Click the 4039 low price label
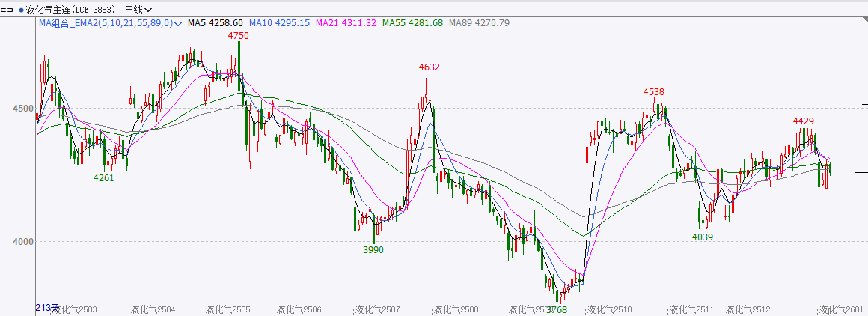The width and height of the screenshot is (868, 316). [x=703, y=237]
